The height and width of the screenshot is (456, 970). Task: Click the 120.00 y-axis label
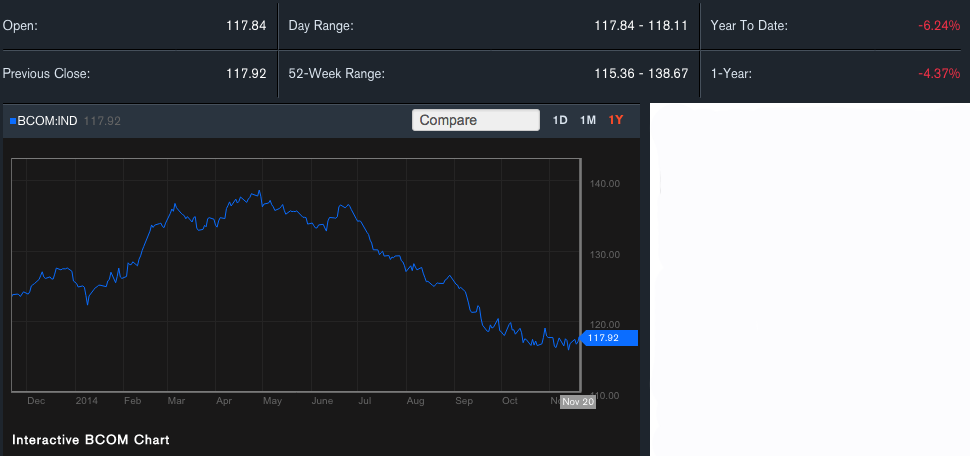(x=606, y=324)
